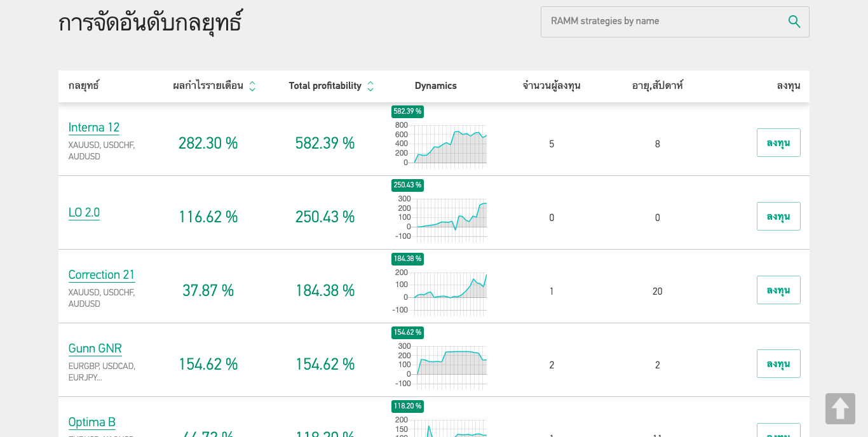Click Interna 12's age value 8
Screen dimensions: 868x437
(658, 144)
